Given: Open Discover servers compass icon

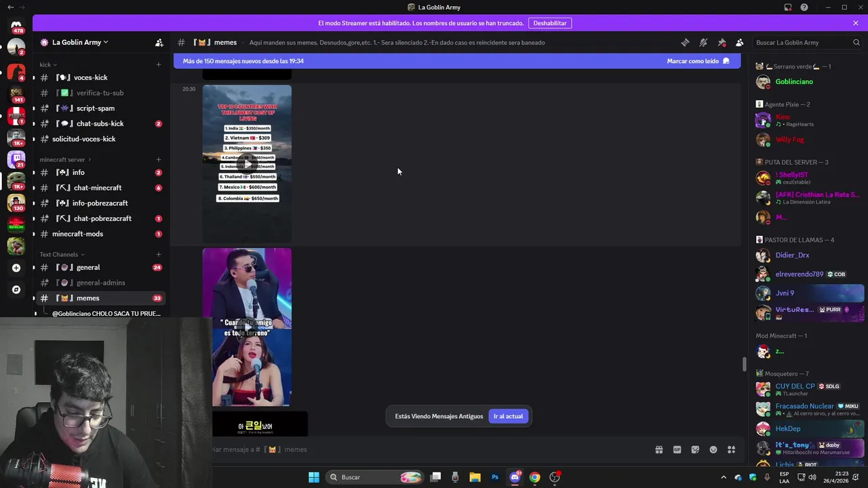Looking at the screenshot, I should 16,289.
